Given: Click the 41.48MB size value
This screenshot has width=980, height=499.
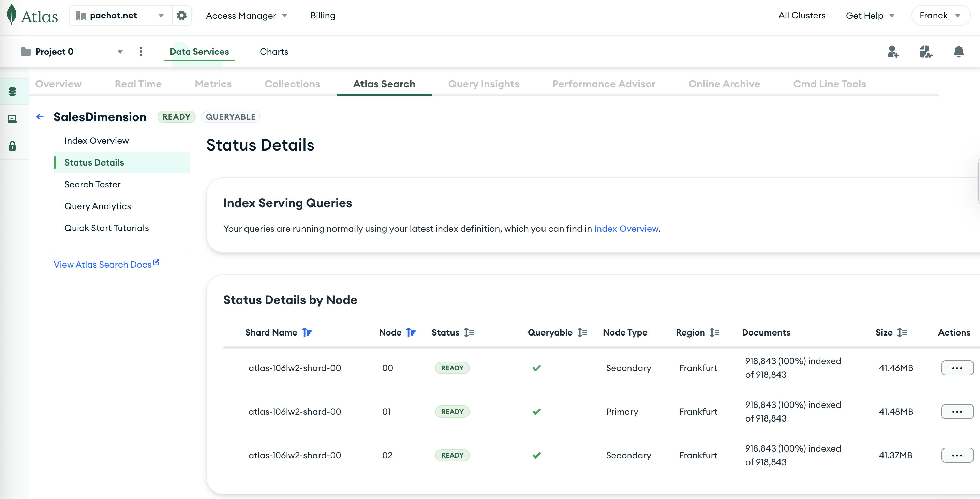Looking at the screenshot, I should (x=896, y=412).
